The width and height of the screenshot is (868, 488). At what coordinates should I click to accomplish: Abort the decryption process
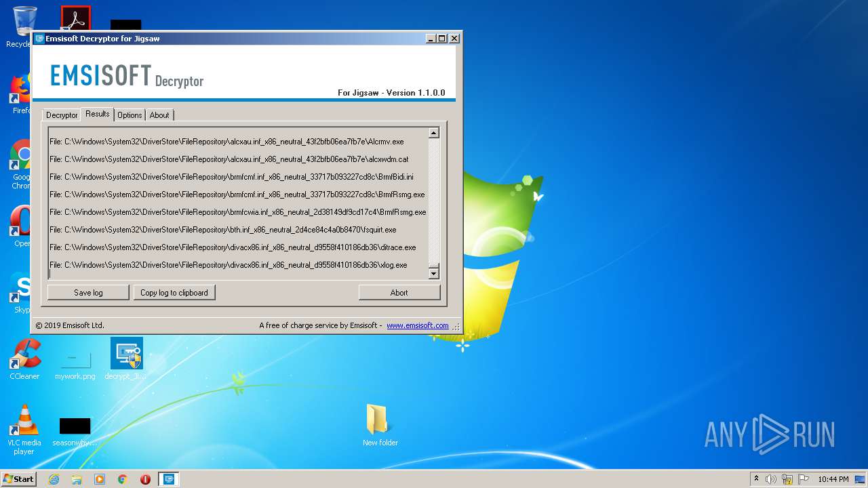point(399,293)
